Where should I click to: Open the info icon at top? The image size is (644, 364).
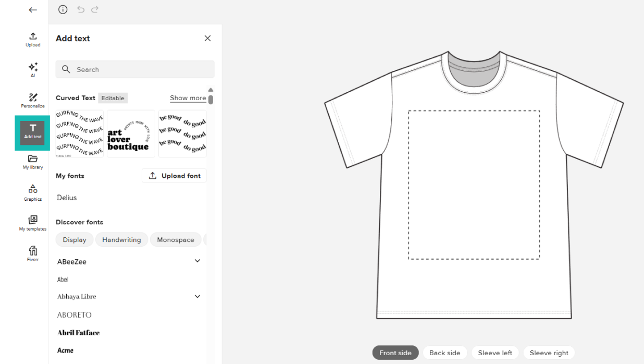point(63,9)
